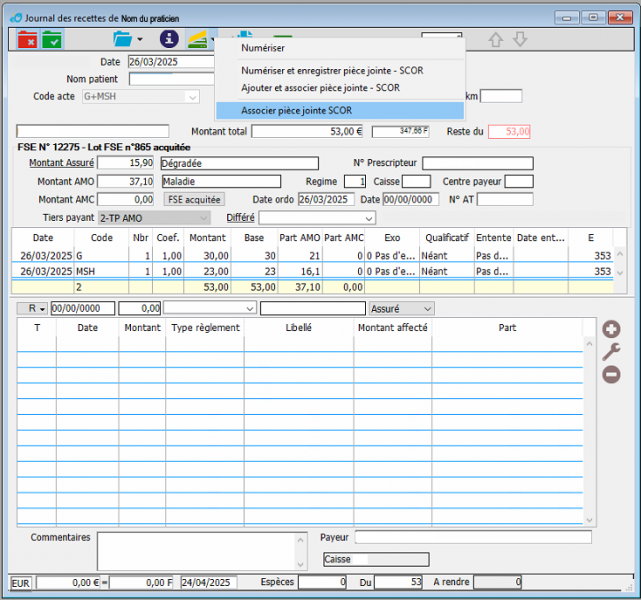
Task: Click the Montant affecté column header
Action: [x=392, y=328]
